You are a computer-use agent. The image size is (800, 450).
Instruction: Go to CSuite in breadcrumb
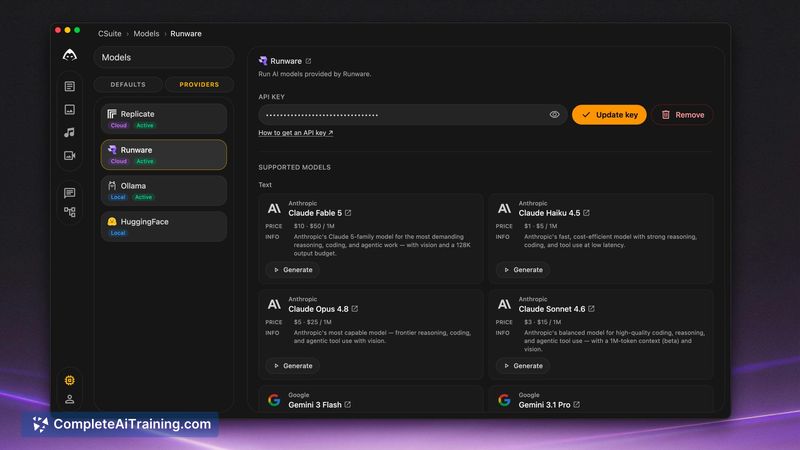tap(110, 34)
